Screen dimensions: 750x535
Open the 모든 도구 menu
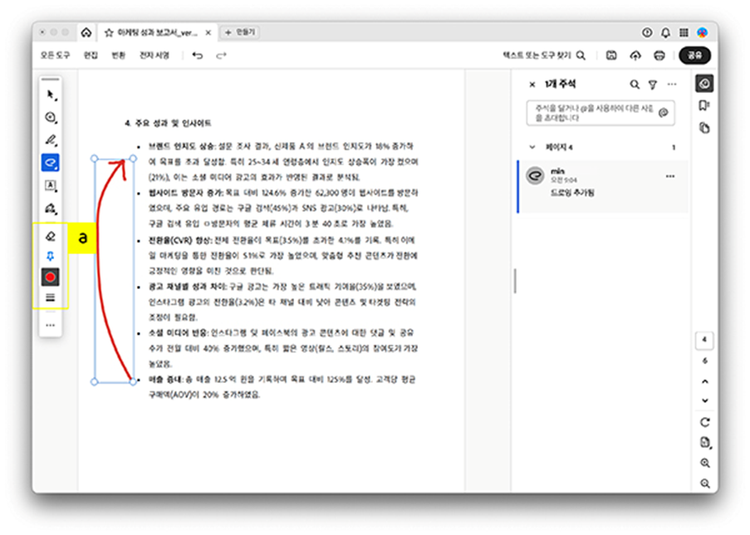[x=55, y=55]
